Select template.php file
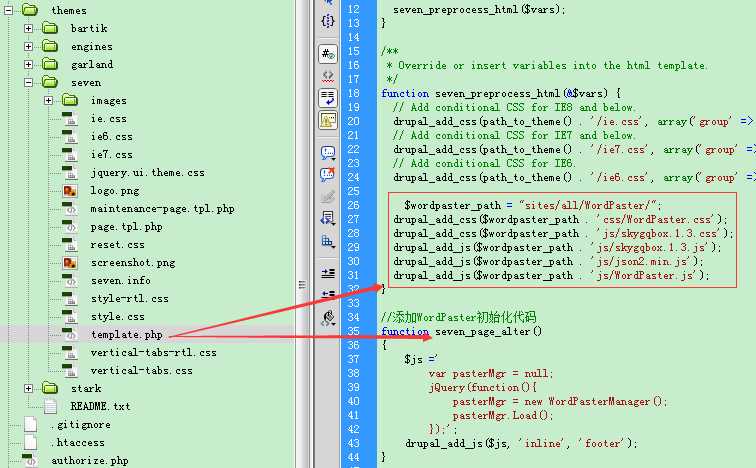Image resolution: width=756 pixels, height=468 pixels. point(126,334)
